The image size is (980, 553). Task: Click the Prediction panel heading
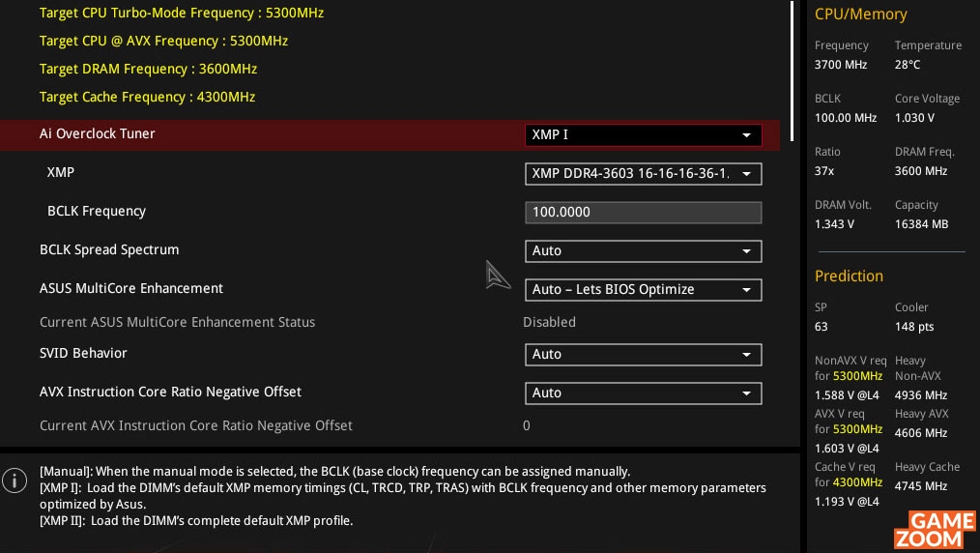pos(849,276)
